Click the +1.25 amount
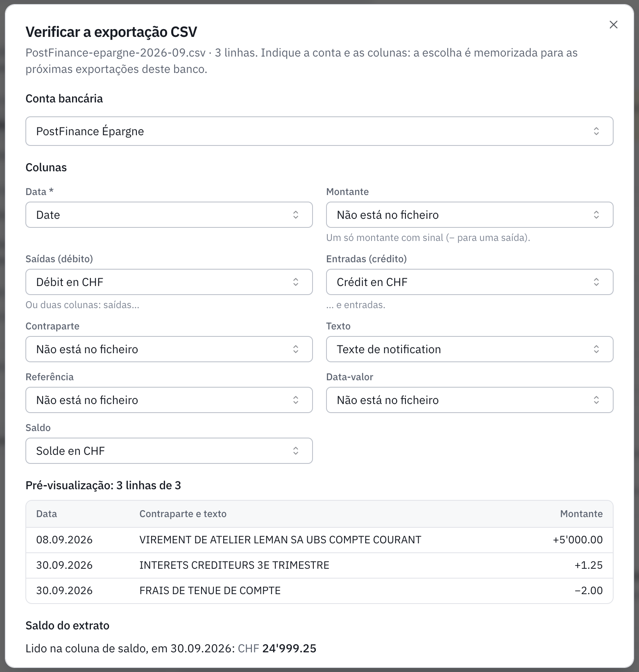The width and height of the screenshot is (639, 672). [589, 565]
